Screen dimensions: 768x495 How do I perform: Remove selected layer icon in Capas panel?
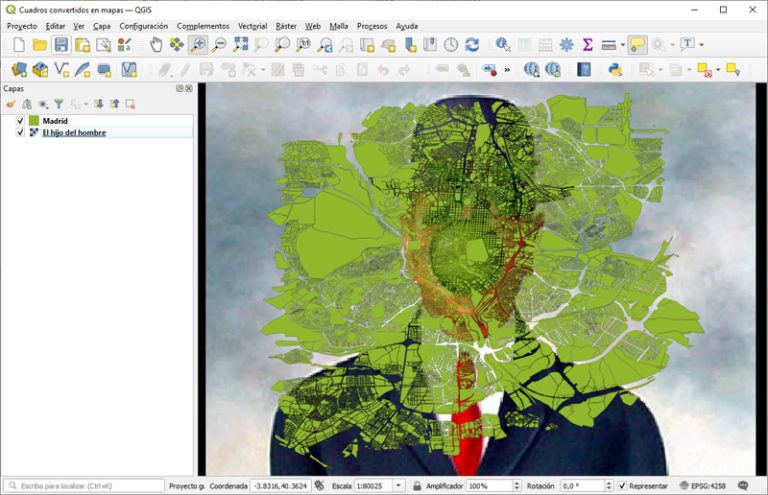pyautogui.click(x=130, y=104)
